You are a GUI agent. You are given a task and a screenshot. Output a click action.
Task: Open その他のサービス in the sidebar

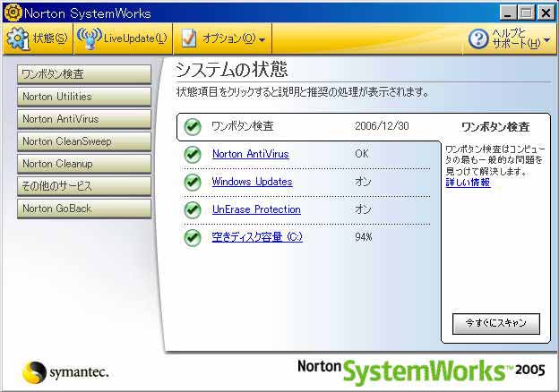84,186
